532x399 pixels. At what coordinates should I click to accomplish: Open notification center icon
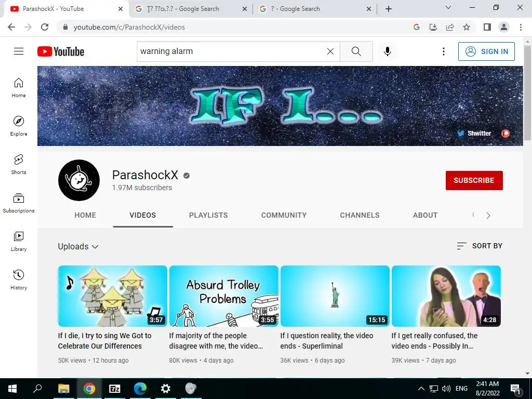pos(515,389)
